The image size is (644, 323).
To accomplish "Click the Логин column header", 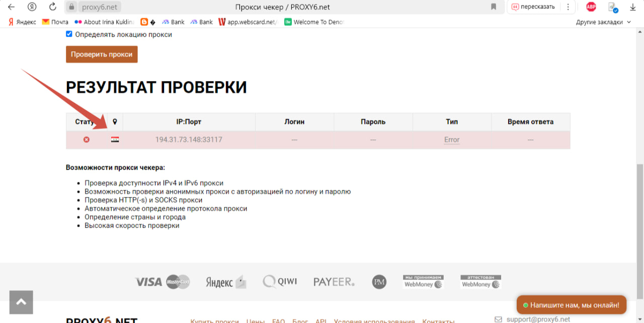I will click(x=294, y=122).
